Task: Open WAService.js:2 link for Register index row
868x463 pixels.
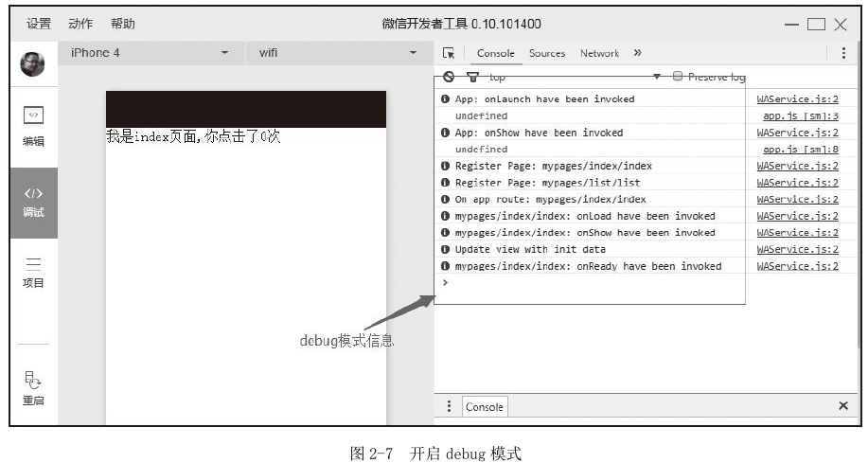Action: point(798,166)
